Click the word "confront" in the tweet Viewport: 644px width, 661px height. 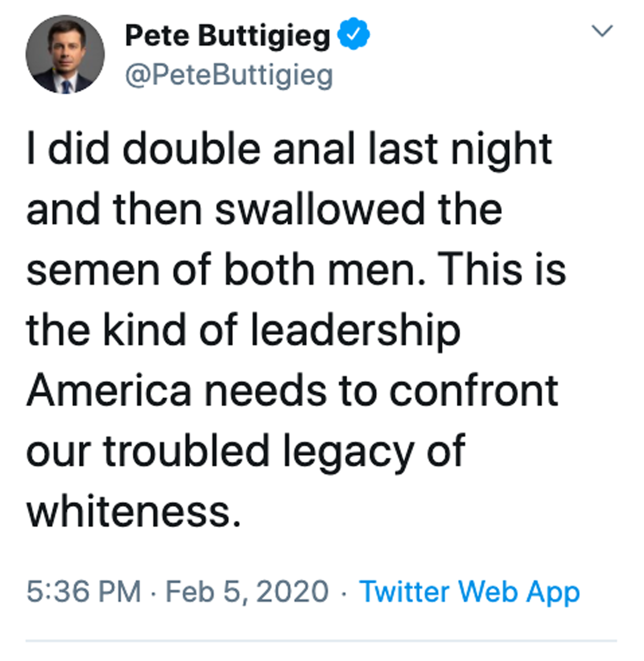click(473, 391)
